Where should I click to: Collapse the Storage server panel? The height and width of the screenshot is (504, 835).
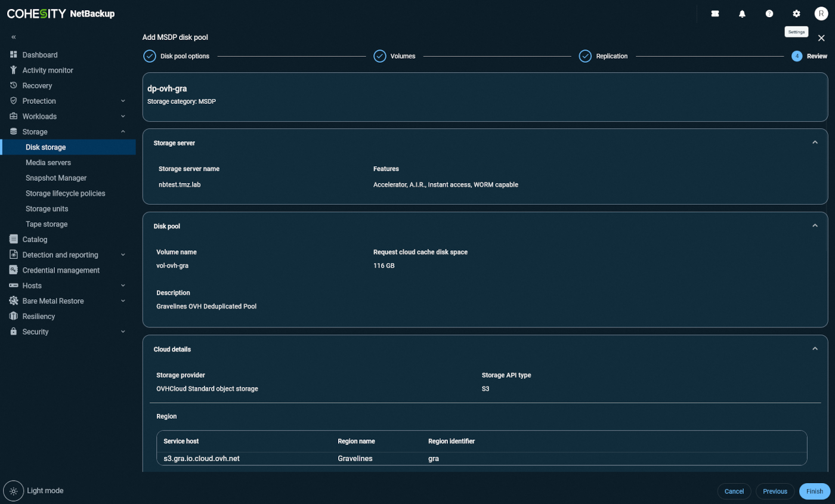click(816, 143)
